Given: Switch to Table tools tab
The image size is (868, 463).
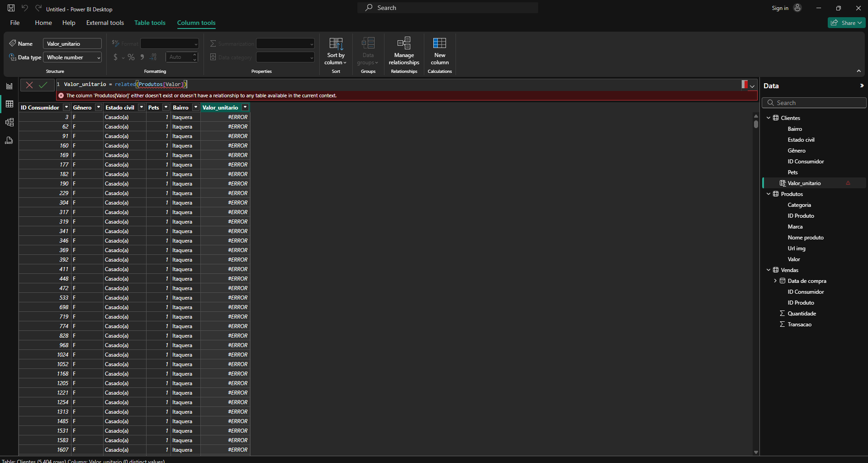Looking at the screenshot, I should click(x=150, y=23).
